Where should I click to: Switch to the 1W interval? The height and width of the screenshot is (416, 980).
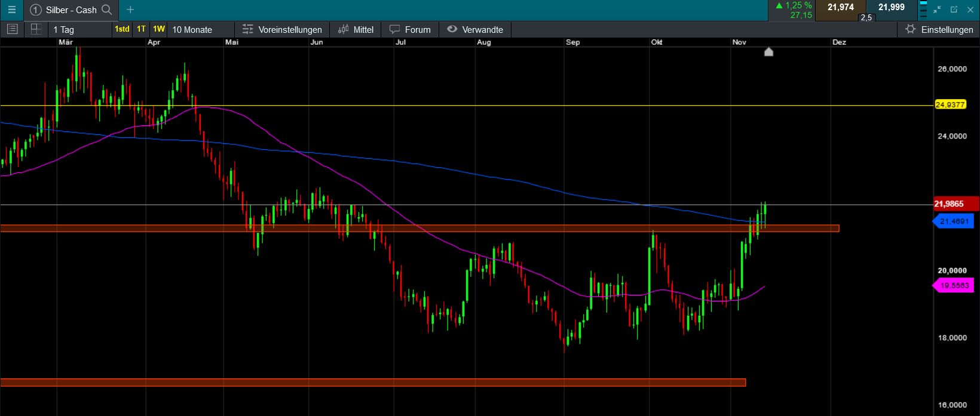[x=158, y=29]
